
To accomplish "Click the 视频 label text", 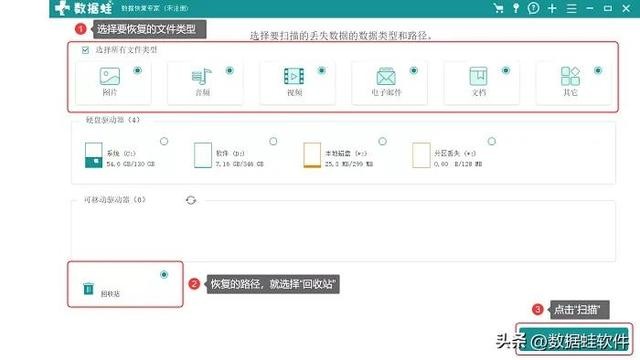I will (294, 93).
